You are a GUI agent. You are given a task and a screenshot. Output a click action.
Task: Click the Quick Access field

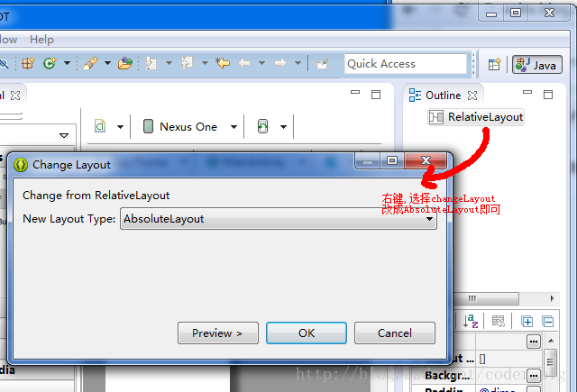pos(406,64)
